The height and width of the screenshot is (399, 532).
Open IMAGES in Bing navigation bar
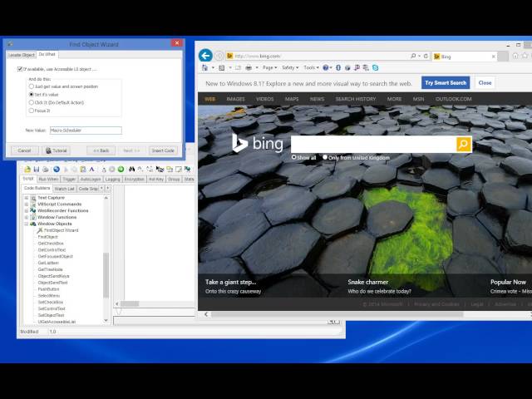click(235, 99)
